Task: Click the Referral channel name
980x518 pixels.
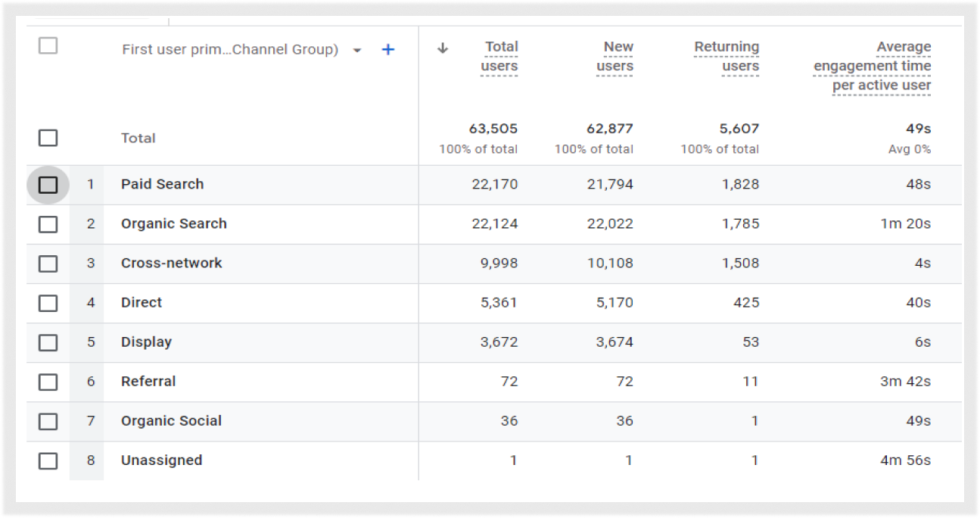Action: point(148,381)
